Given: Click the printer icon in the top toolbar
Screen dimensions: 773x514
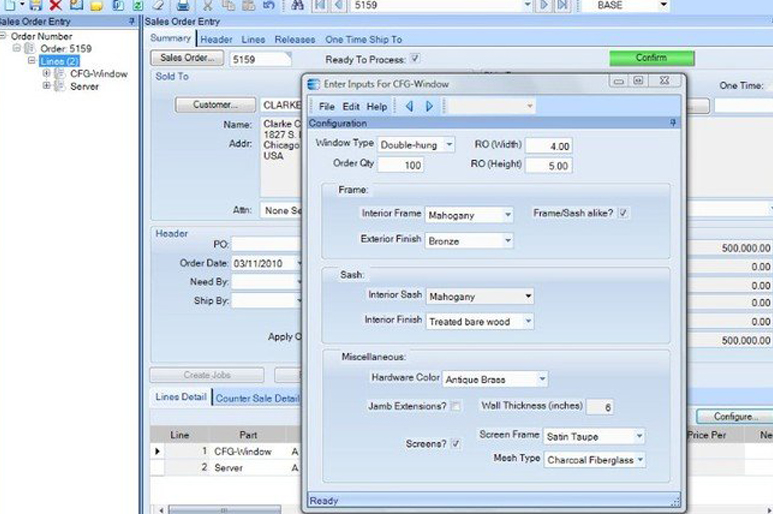Looking at the screenshot, I should click(x=183, y=5).
